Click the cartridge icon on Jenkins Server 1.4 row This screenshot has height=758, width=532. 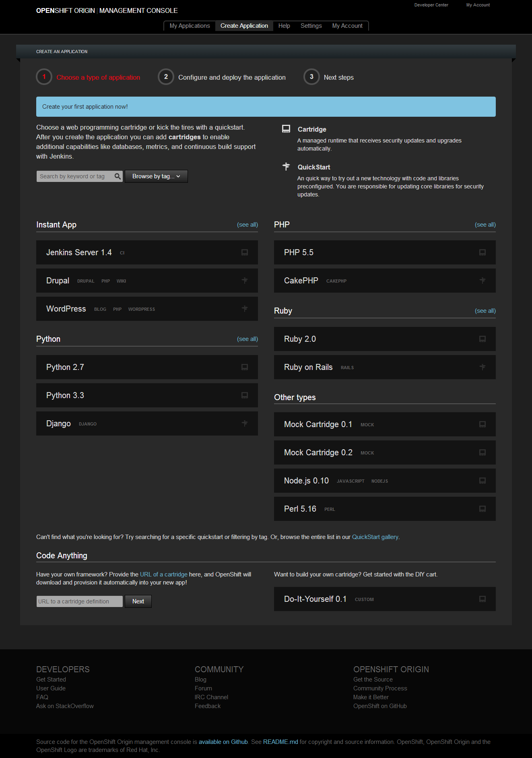245,252
